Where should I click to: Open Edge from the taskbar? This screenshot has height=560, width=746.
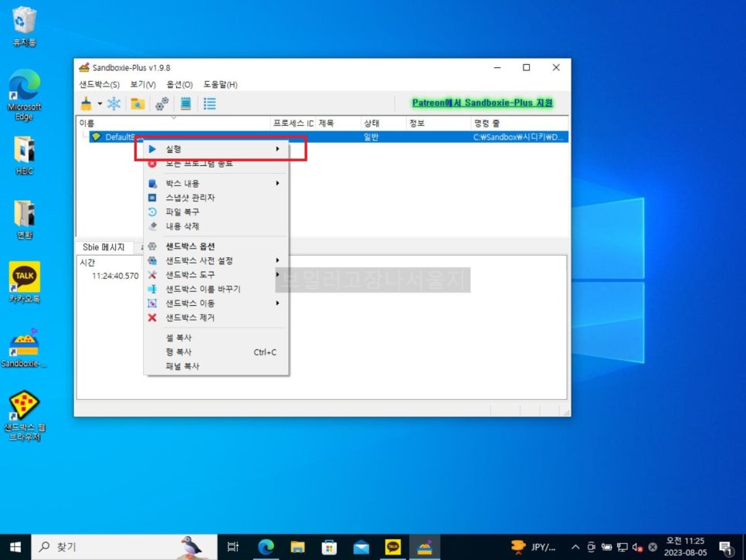pos(266,547)
